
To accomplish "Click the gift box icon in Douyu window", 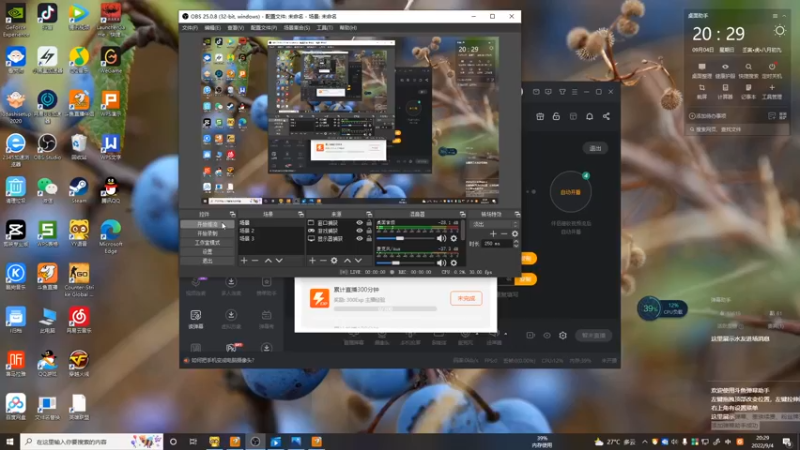I will point(540,116).
